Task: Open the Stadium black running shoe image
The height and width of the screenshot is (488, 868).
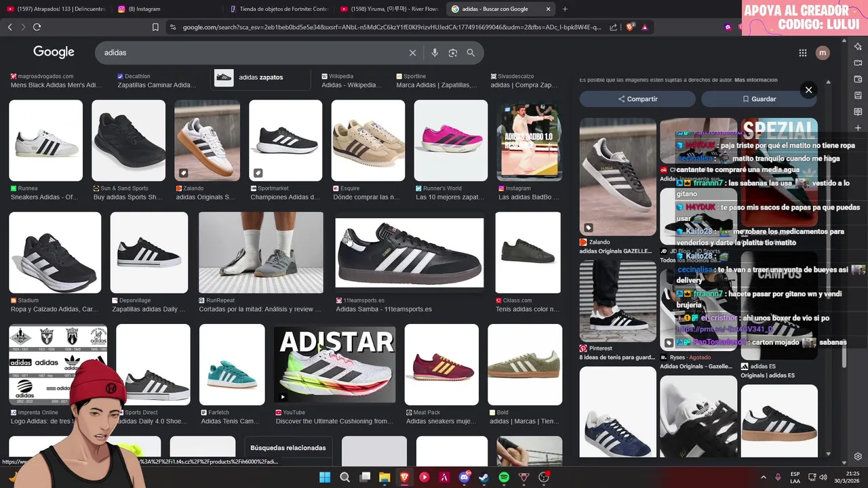Action: (55, 253)
